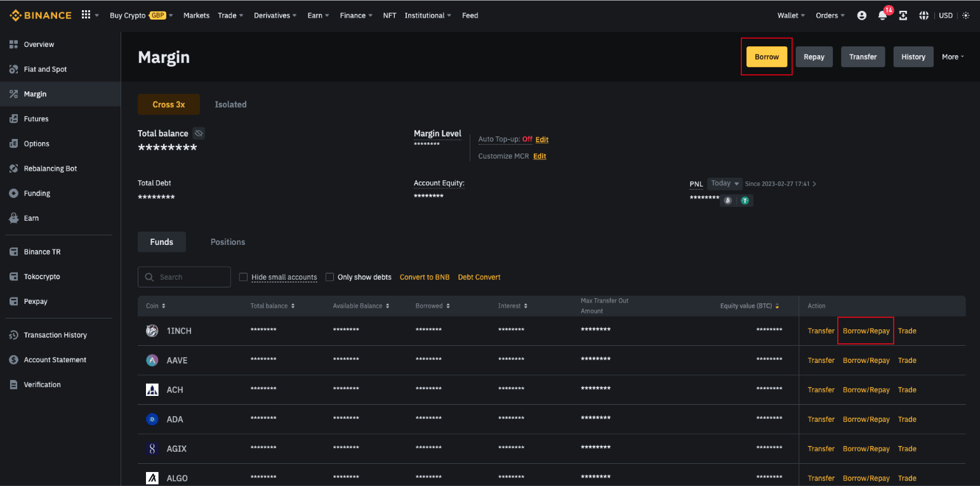Click the Overview sidebar icon
The width and height of the screenshot is (980, 486).
pos(13,44)
